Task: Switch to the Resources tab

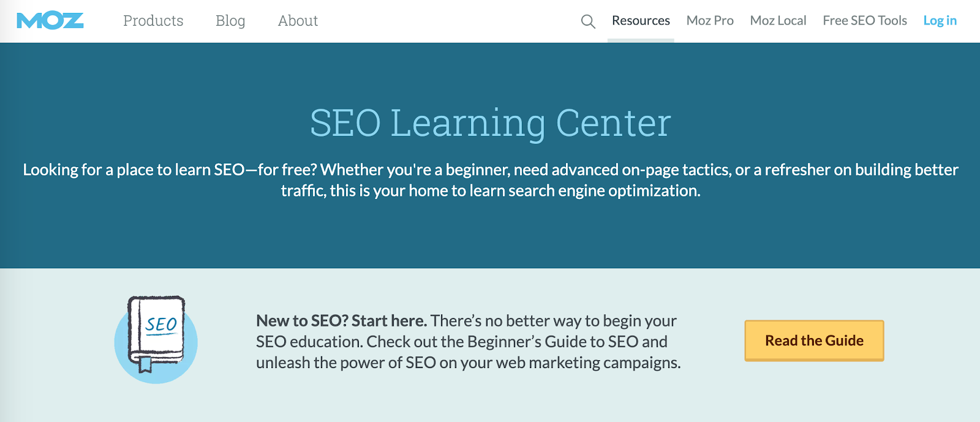Action: click(641, 21)
